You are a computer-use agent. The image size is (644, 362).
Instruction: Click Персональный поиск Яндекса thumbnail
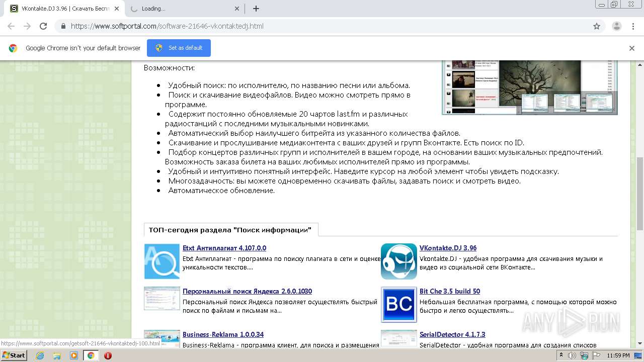[x=162, y=299]
